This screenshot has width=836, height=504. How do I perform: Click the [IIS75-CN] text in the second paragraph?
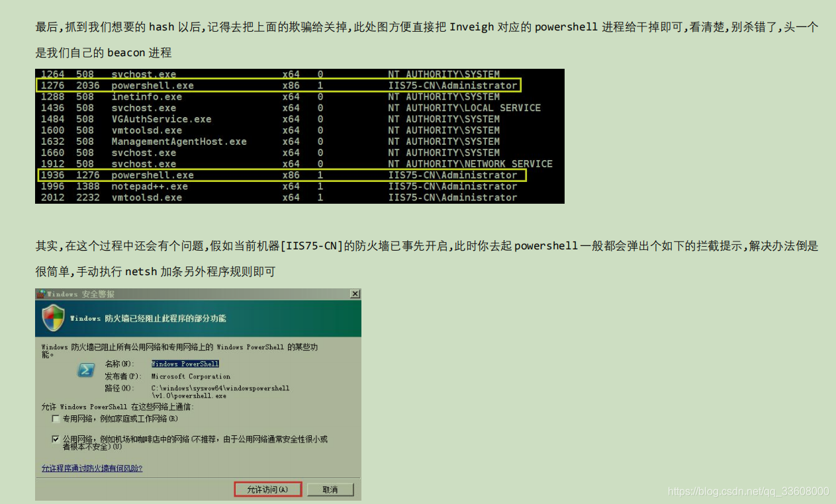(312, 246)
